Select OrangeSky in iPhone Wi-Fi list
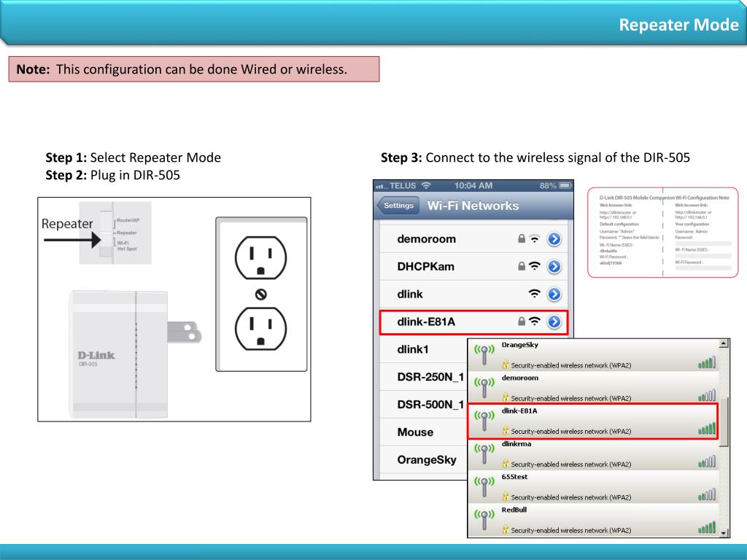 (424, 460)
